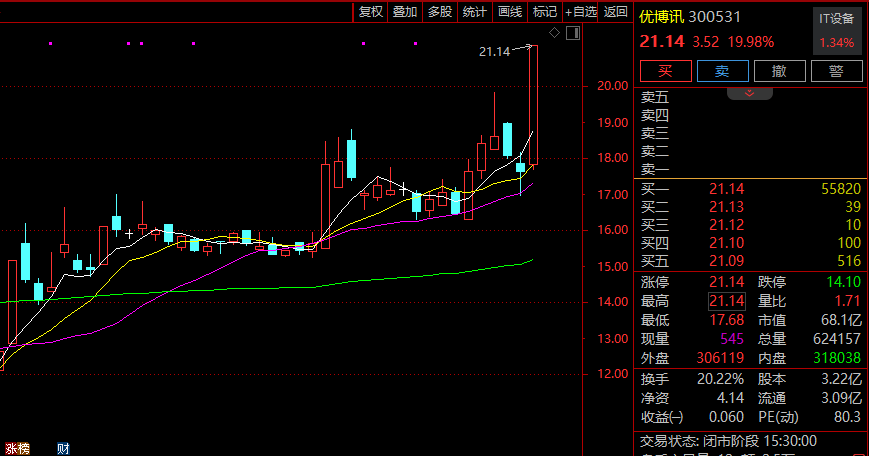Viewport: 869px width, 456px height.
Task: Click the 财 badge at chart bottom
Action: [x=62, y=449]
